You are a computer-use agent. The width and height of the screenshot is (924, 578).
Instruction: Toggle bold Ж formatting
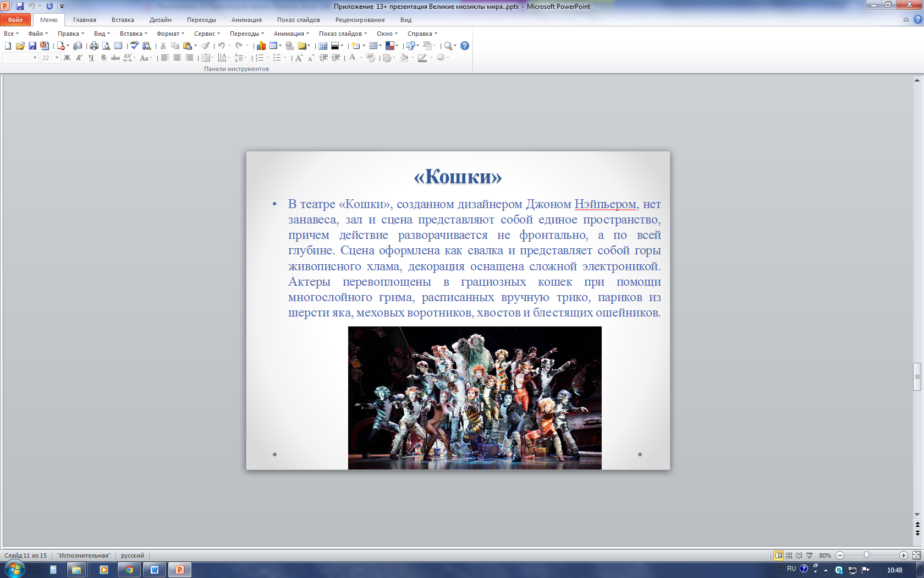(67, 58)
